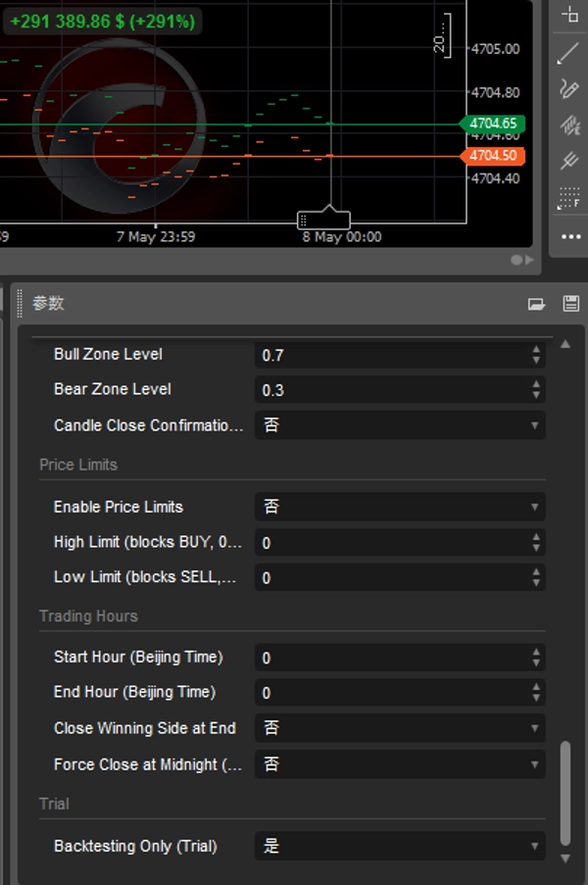Click parameters scrollbar down arrow
The width and height of the screenshot is (588, 885).
[x=565, y=859]
